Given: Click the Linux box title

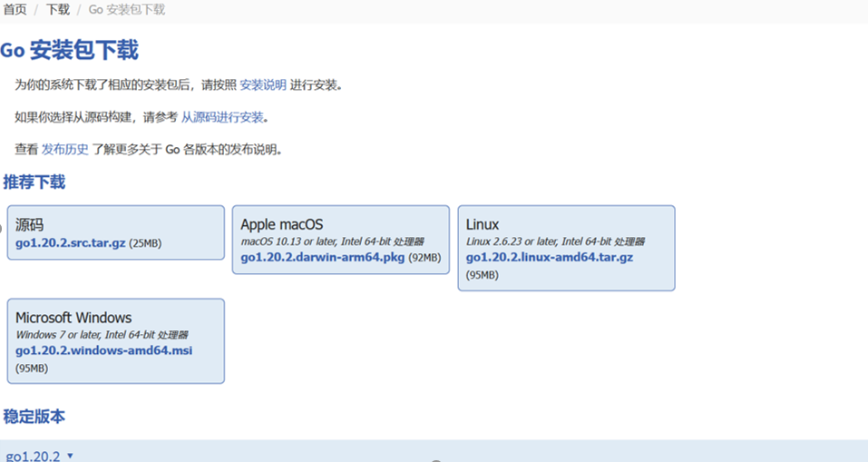Looking at the screenshot, I should 483,224.
